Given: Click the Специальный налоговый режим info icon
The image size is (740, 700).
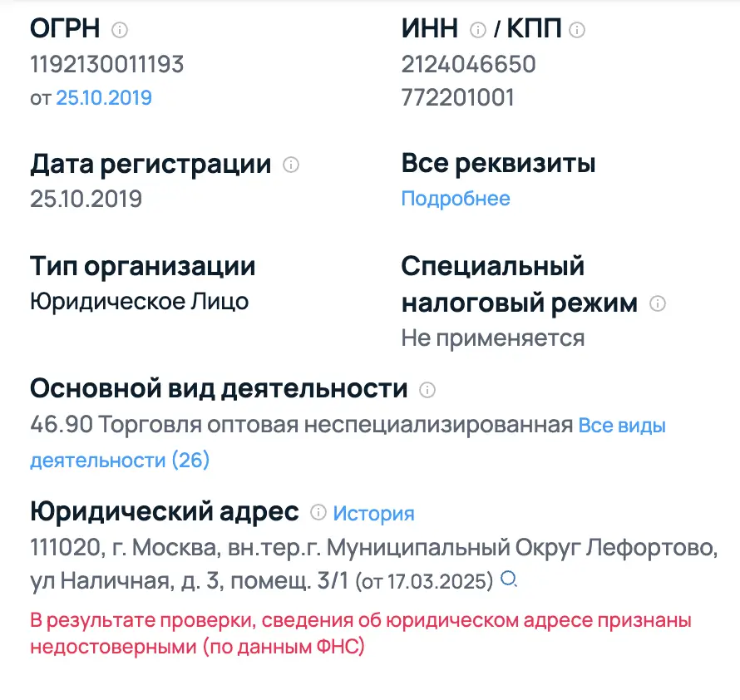Looking at the screenshot, I should click(x=658, y=304).
